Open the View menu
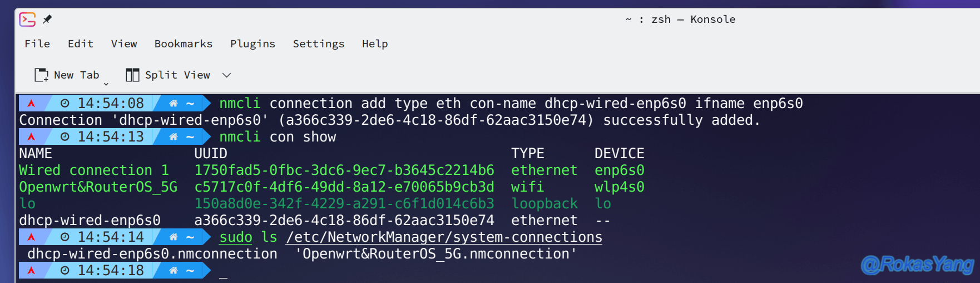980x283 pixels. [x=124, y=43]
